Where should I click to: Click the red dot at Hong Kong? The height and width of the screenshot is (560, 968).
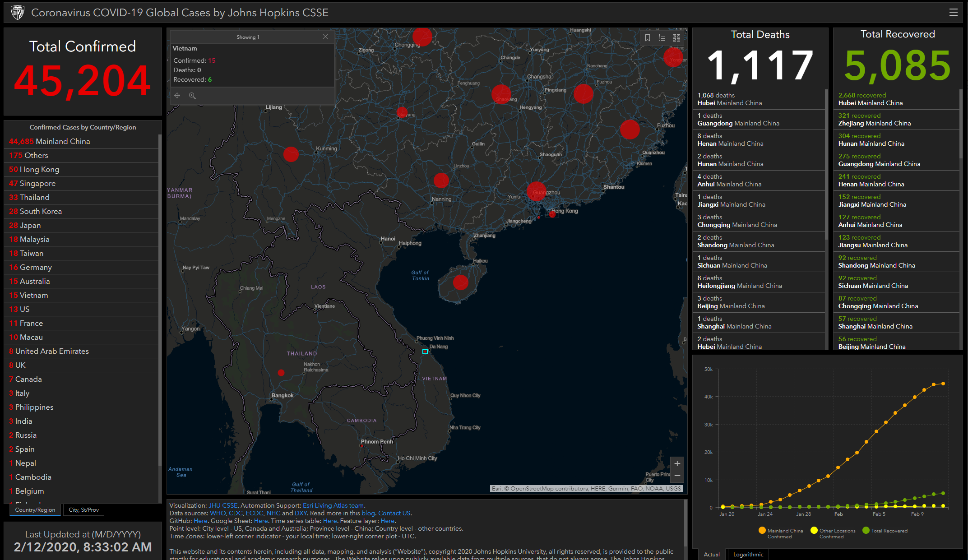pyautogui.click(x=552, y=214)
